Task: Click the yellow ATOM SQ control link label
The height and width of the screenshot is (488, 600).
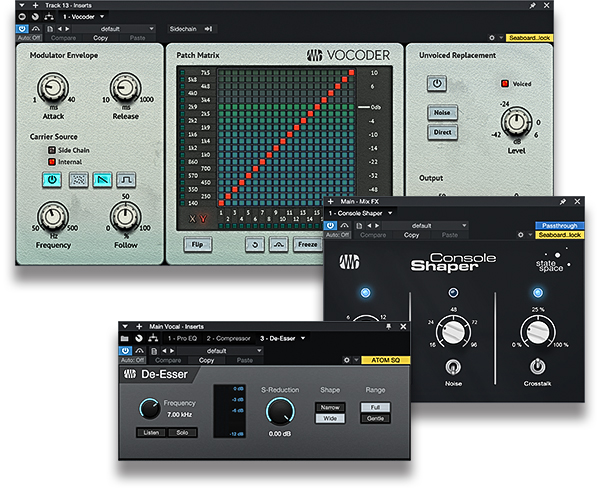Action: click(x=386, y=360)
